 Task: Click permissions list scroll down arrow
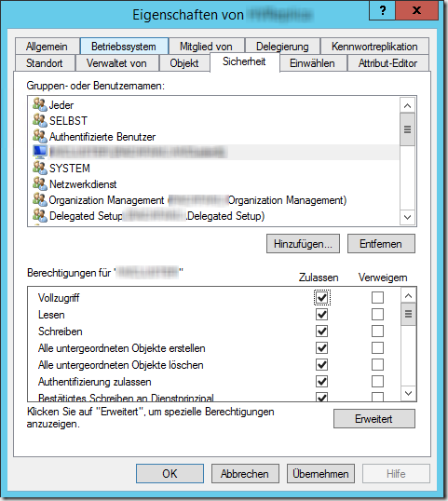click(x=408, y=393)
